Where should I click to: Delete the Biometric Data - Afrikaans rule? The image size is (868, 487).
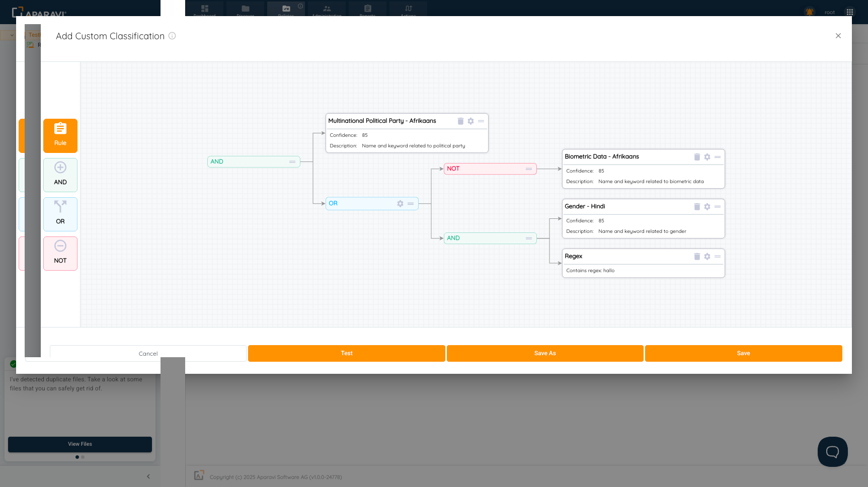click(697, 157)
